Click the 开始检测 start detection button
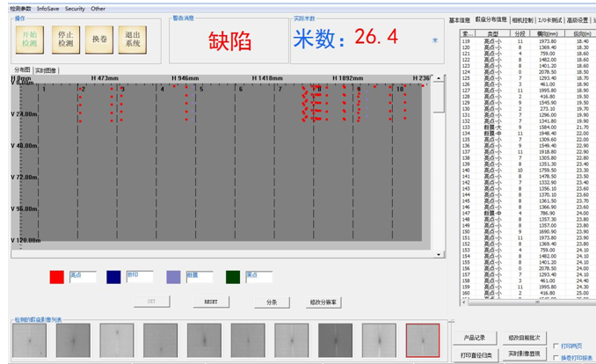 point(29,39)
